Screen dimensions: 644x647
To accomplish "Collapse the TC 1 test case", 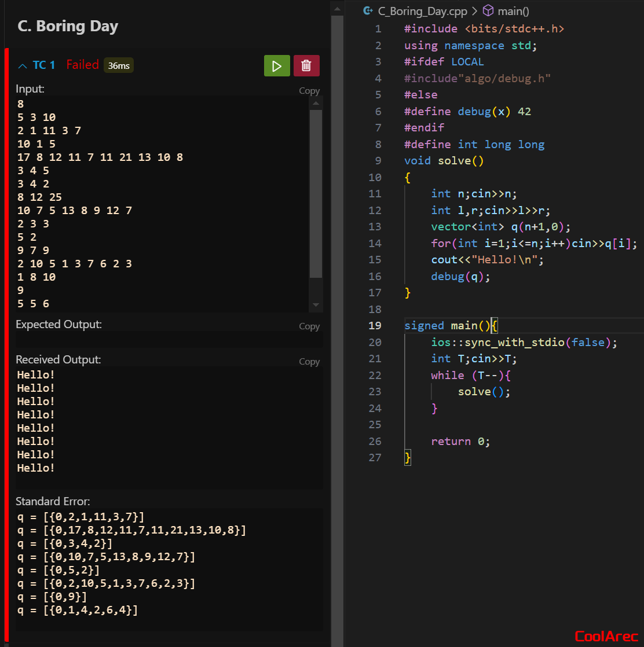I will tap(23, 65).
